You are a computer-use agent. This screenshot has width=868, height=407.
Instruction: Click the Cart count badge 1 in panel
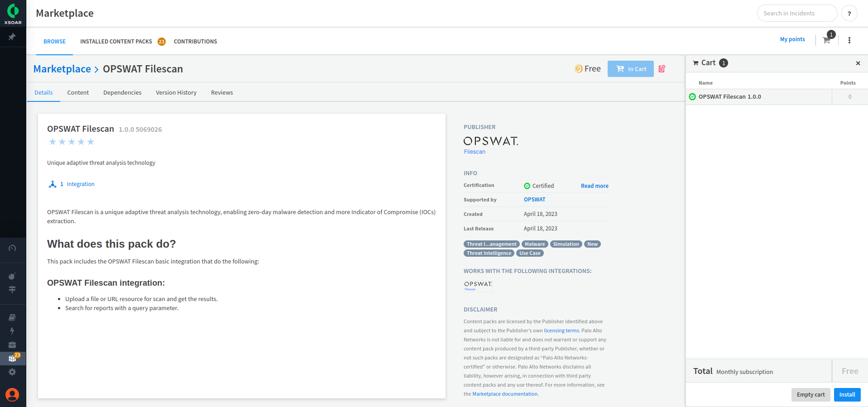(724, 63)
